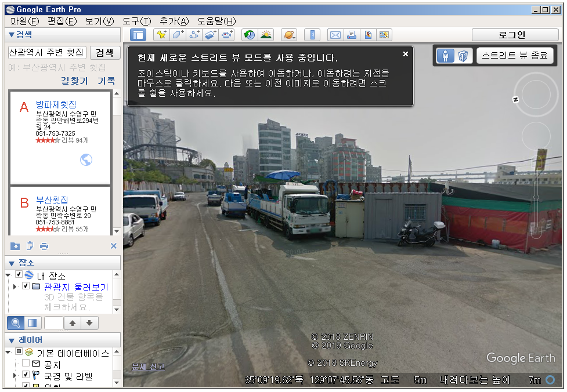Open the 도움말(H) menu
567x392 pixels.
click(x=216, y=21)
